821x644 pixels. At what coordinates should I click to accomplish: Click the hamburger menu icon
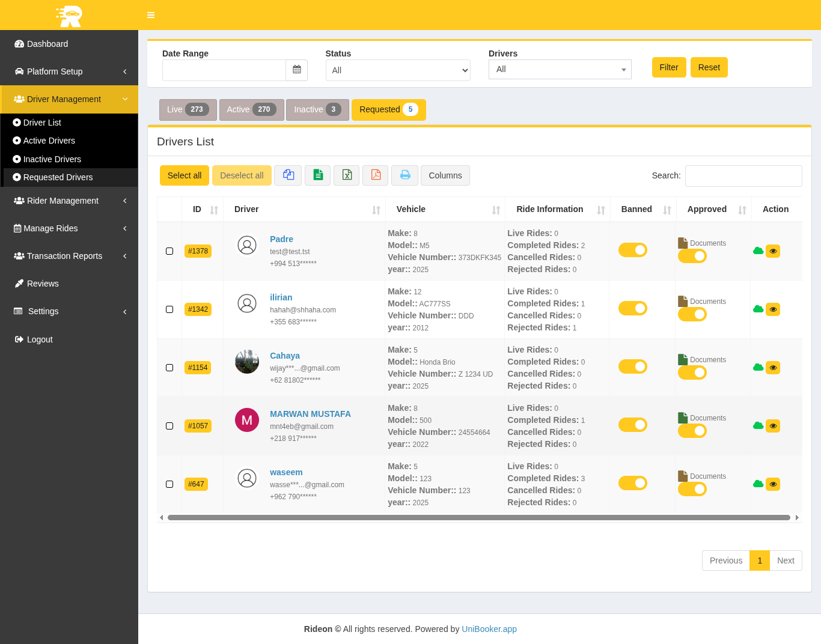151,15
